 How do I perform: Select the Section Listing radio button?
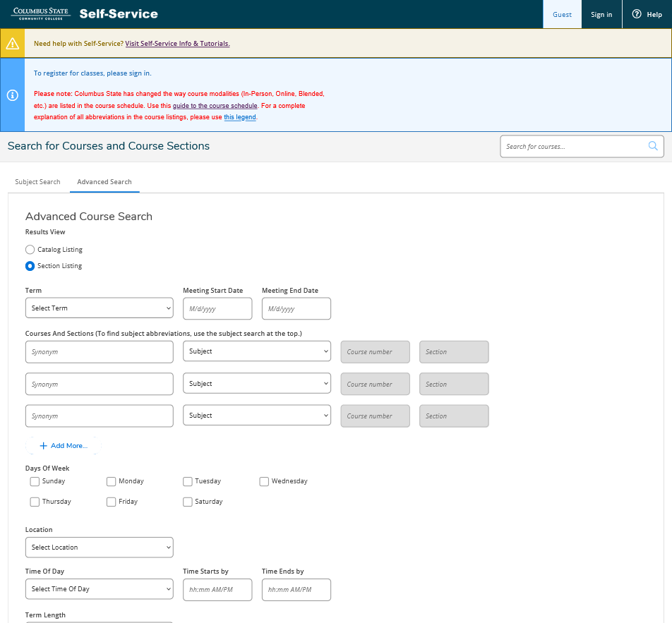click(x=30, y=266)
